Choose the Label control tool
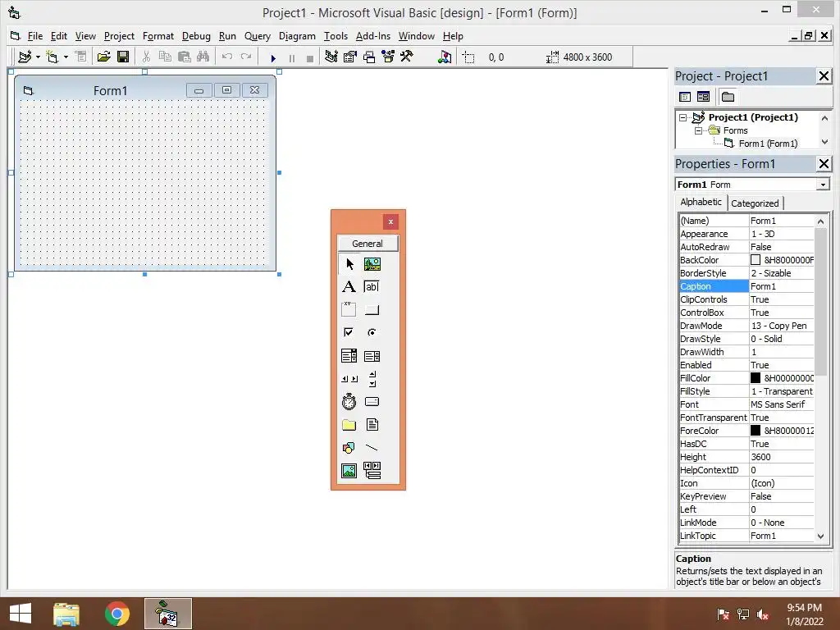 (x=349, y=286)
